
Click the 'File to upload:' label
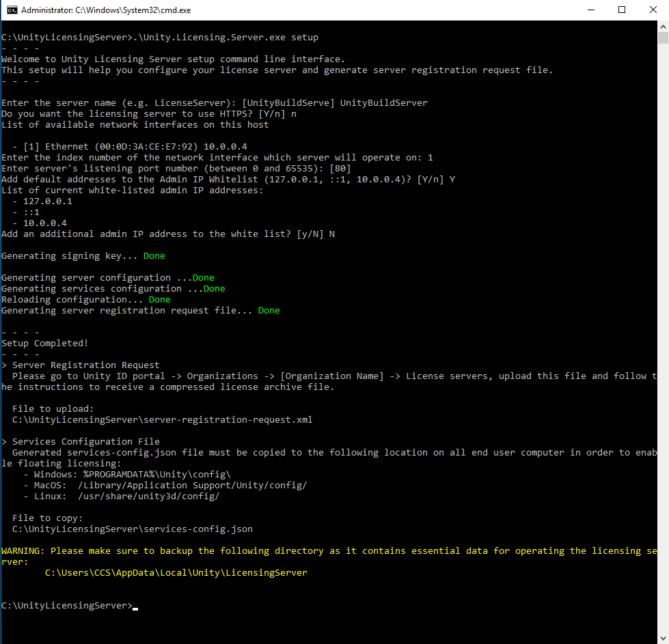53,409
